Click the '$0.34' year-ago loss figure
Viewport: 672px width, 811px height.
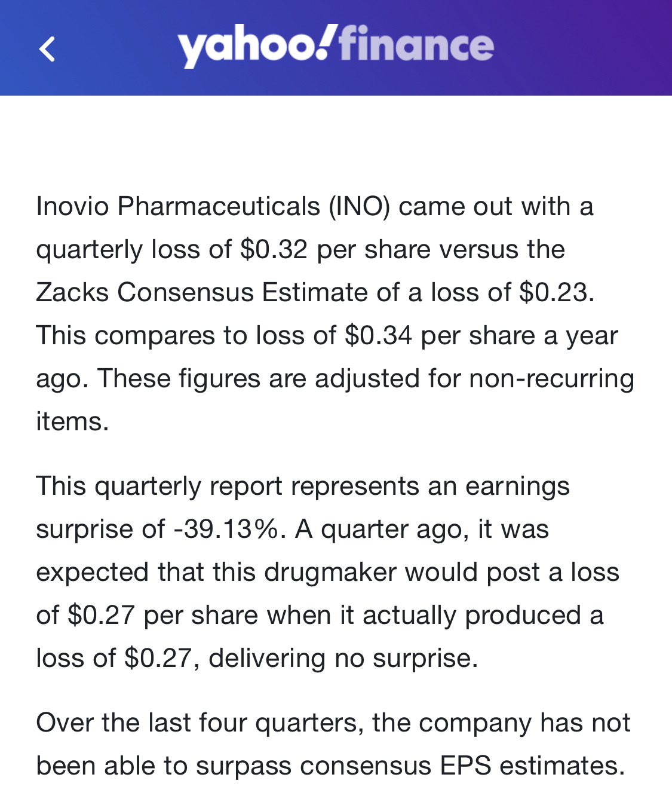point(379,336)
